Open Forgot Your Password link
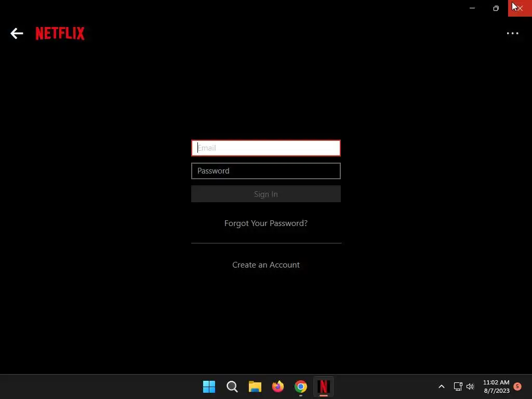Image resolution: width=532 pixels, height=399 pixels. click(x=265, y=223)
